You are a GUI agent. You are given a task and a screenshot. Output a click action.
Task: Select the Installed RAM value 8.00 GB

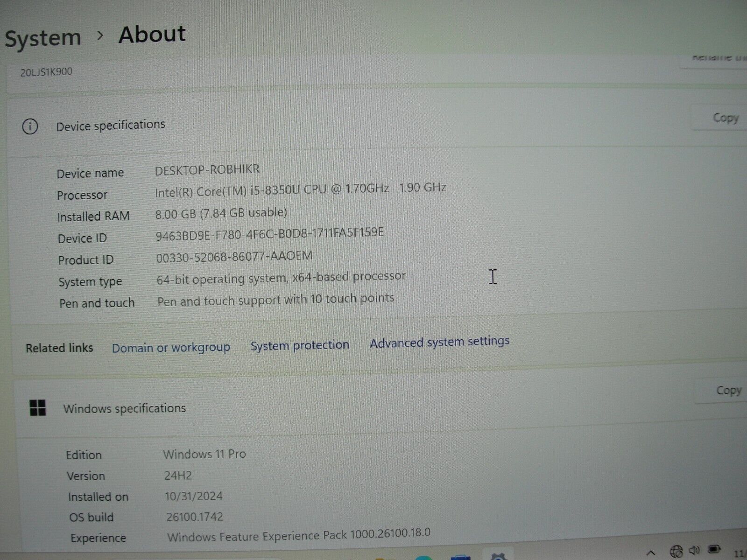coord(221,214)
